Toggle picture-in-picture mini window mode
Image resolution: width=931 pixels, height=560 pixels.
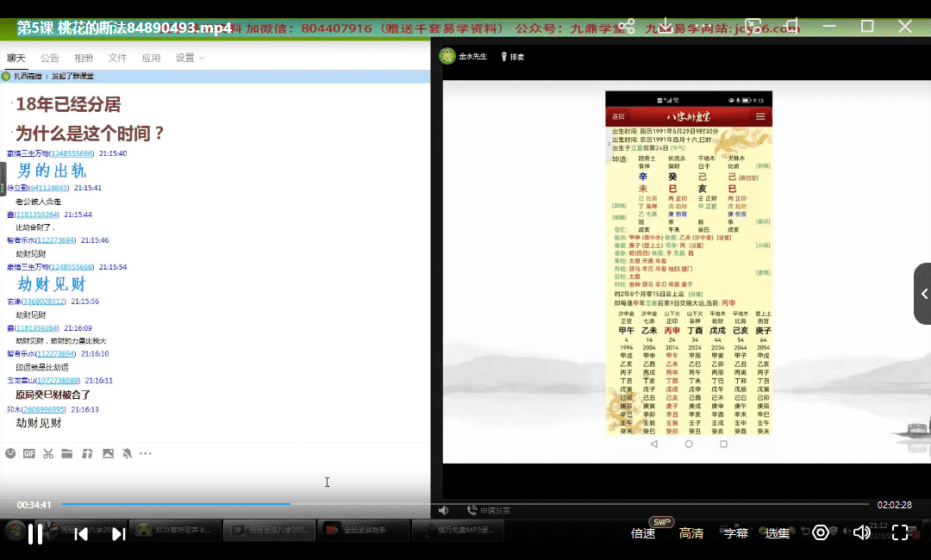point(753,27)
